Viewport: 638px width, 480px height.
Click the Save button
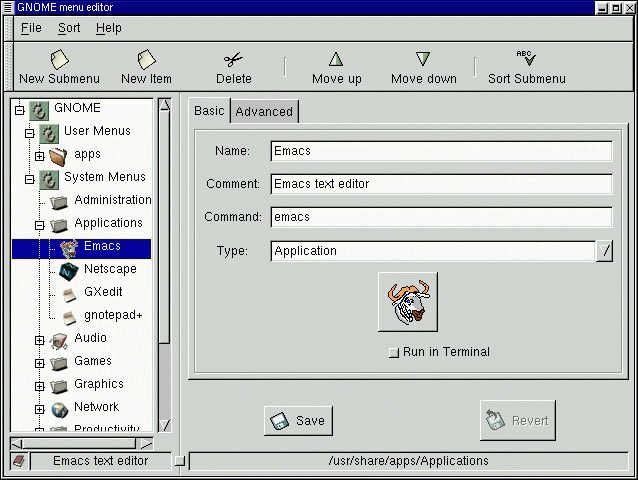pyautogui.click(x=298, y=421)
